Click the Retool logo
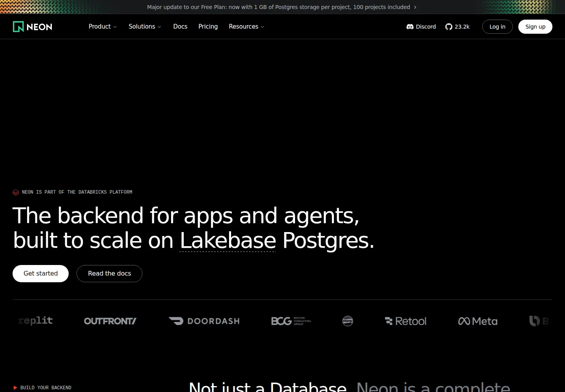 click(x=405, y=321)
